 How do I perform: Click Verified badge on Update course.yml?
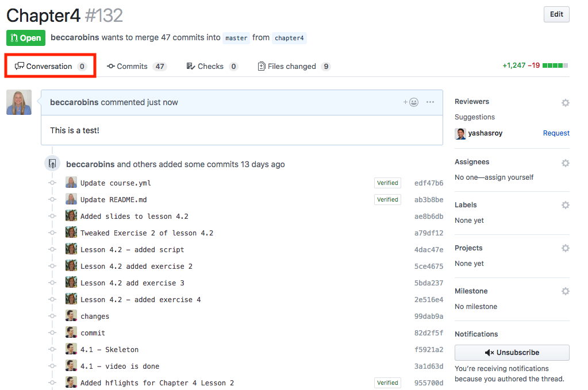coord(387,183)
